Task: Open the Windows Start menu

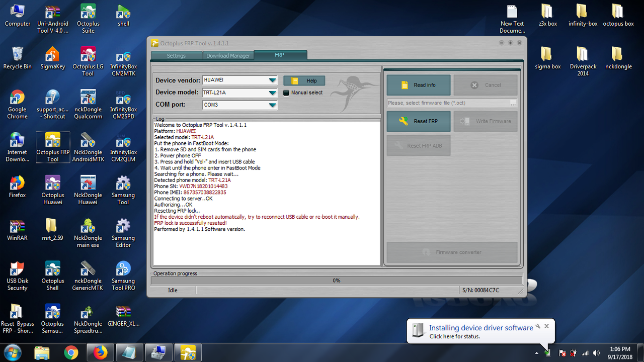Action: pyautogui.click(x=12, y=352)
